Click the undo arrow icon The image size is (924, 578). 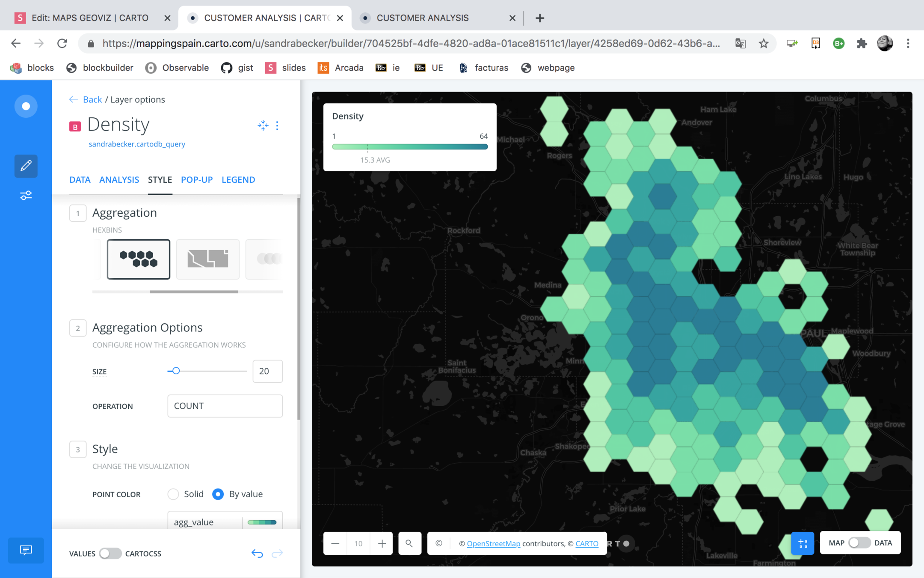257,554
